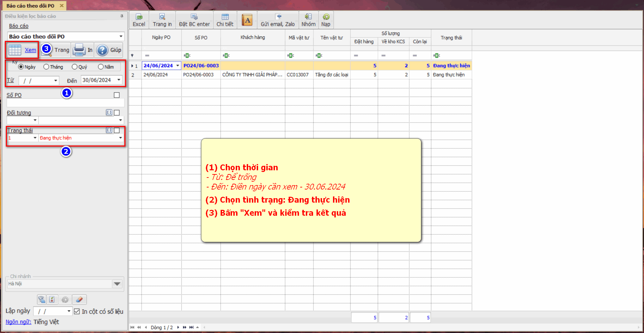The width and height of the screenshot is (644, 333).
Task: Open Trang in print preview
Action: (162, 20)
